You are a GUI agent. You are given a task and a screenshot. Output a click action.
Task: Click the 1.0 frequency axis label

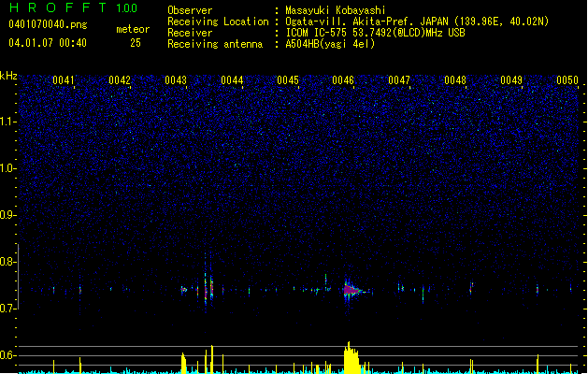[x=7, y=168]
